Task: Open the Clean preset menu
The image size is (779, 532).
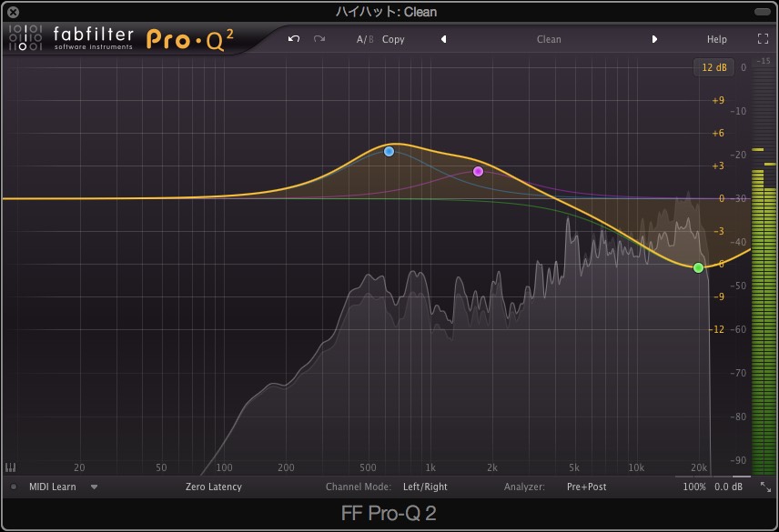Action: pyautogui.click(x=549, y=39)
